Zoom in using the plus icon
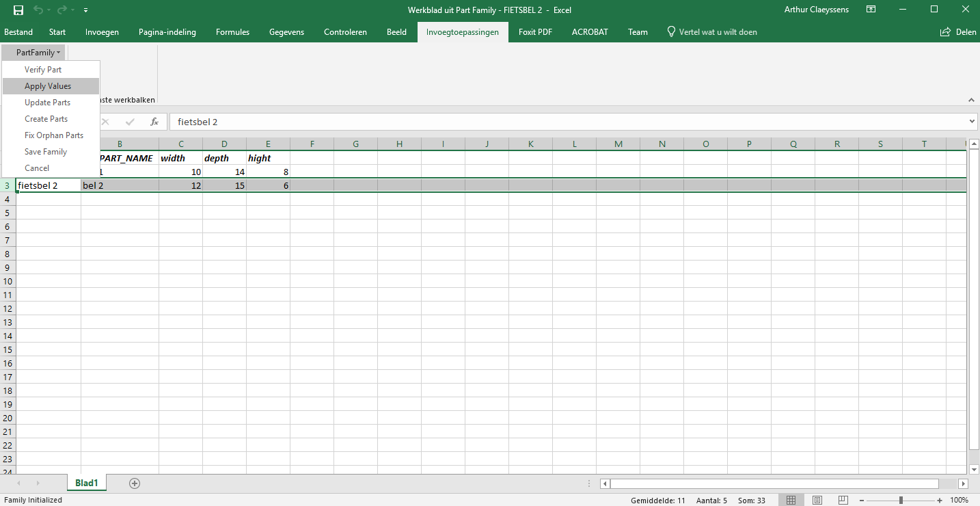 click(x=940, y=501)
